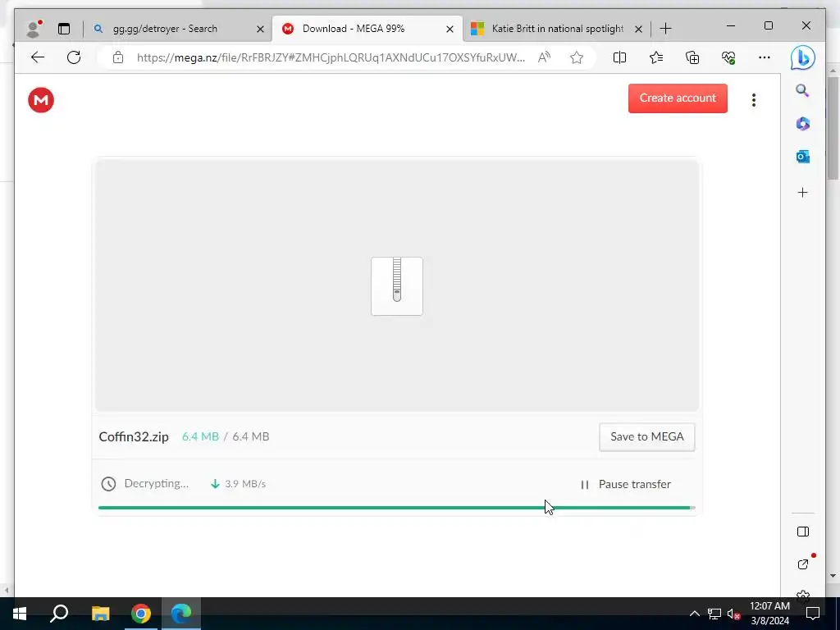The image size is (840, 630).
Task: Toggle sidebar panel layout icon
Action: coord(802,532)
